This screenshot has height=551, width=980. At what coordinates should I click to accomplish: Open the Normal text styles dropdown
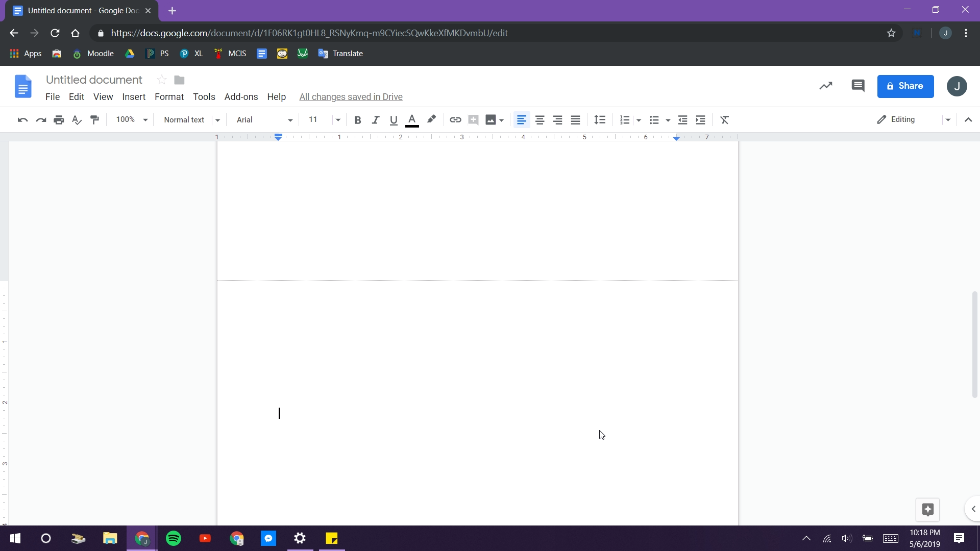pos(191,120)
